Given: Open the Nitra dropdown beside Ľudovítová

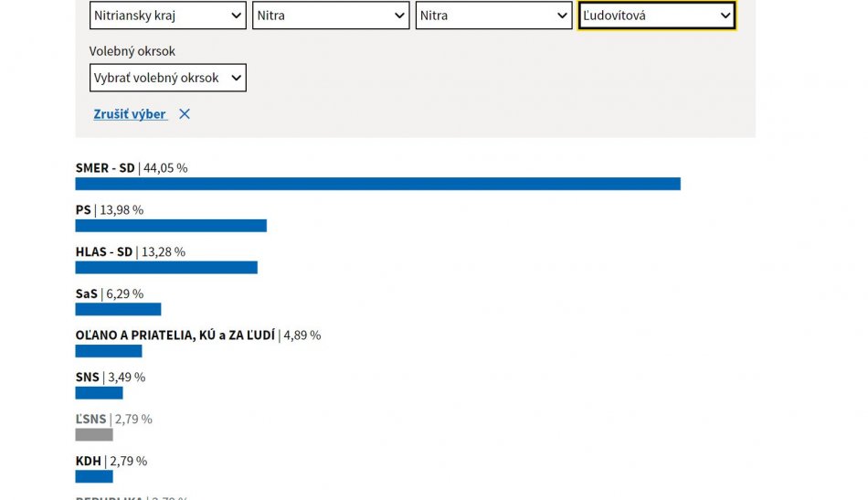Looking at the screenshot, I should pyautogui.click(x=494, y=16).
